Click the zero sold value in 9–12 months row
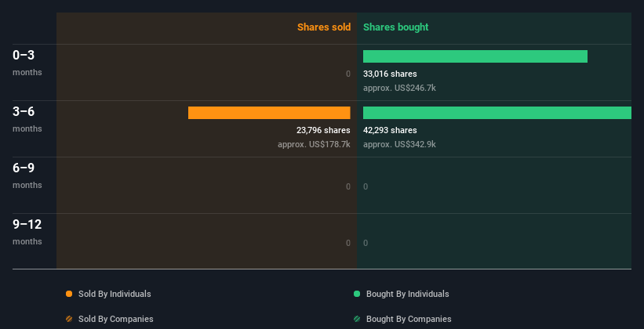 tap(348, 243)
